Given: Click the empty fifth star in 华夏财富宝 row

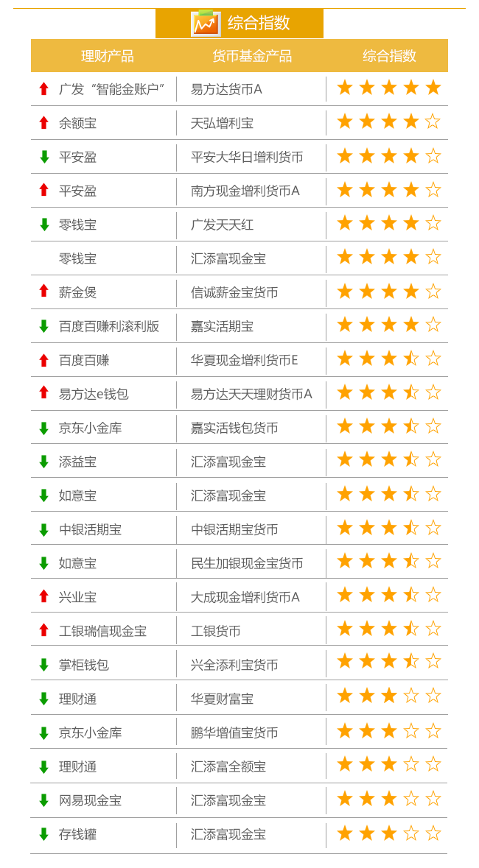Looking at the screenshot, I should coord(433,696).
